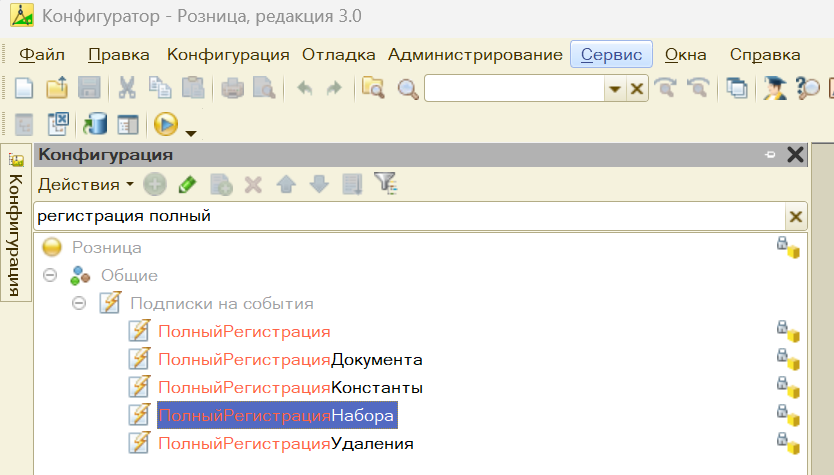
Task: Open the Отладка menu
Action: (339, 54)
